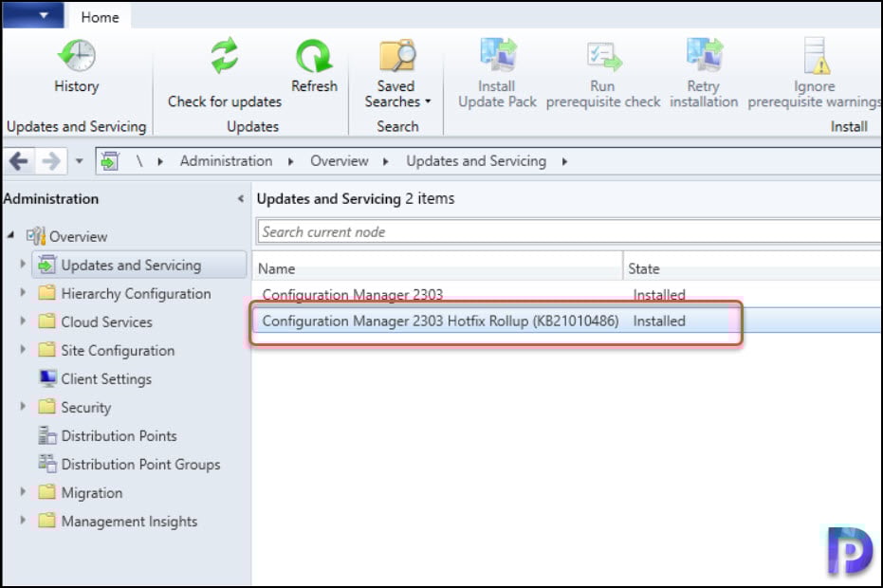Viewport: 883px width, 588px height.
Task: Click Ignore prerequisite warnings icon
Action: click(816, 55)
